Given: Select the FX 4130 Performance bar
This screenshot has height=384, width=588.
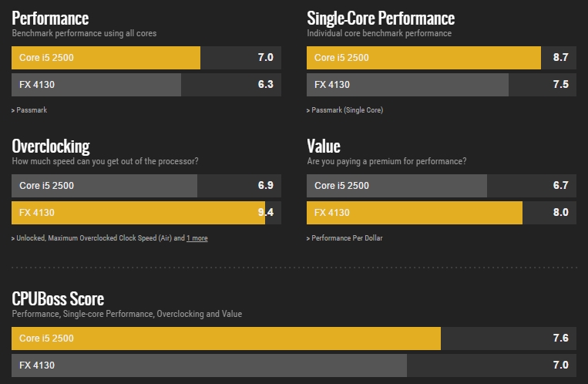Looking at the screenshot, I should [x=146, y=85].
